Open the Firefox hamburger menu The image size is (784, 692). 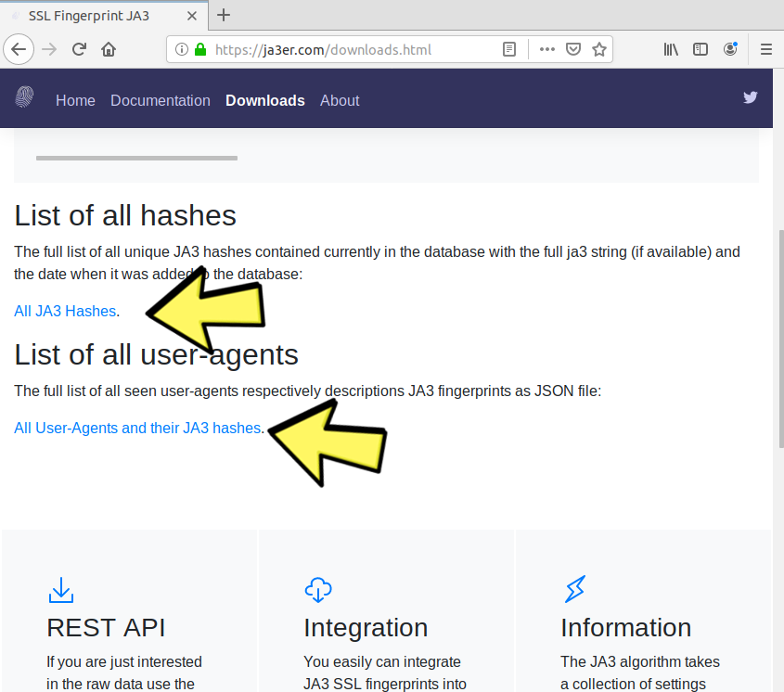click(766, 49)
